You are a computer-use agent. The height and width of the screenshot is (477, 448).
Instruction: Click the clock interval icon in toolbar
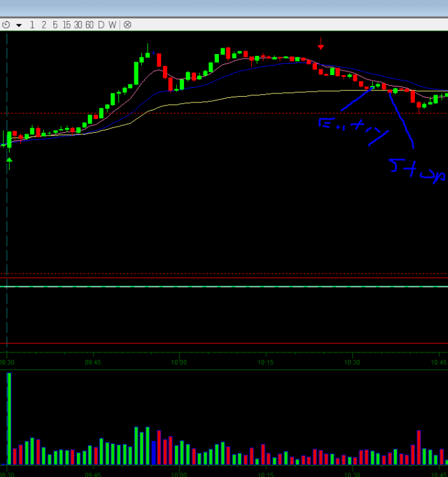coord(6,25)
